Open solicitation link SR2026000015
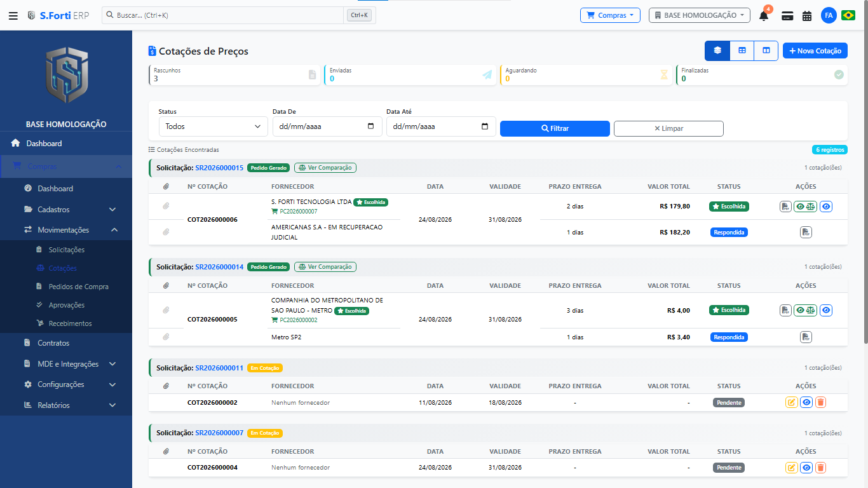This screenshot has width=868, height=488. point(219,168)
